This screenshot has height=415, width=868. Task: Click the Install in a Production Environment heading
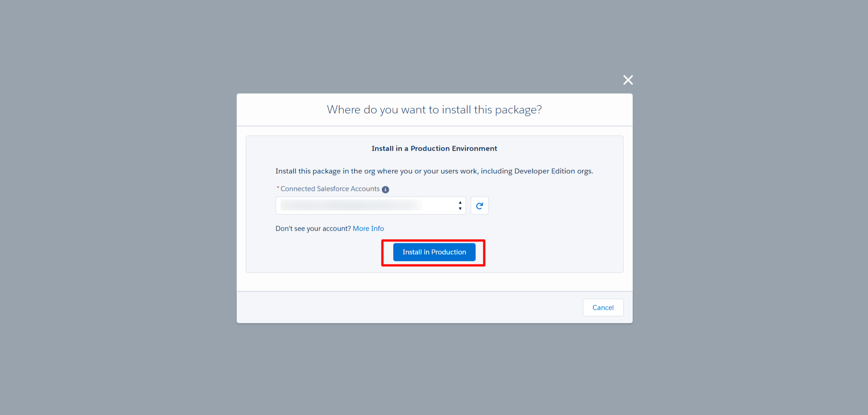point(434,149)
